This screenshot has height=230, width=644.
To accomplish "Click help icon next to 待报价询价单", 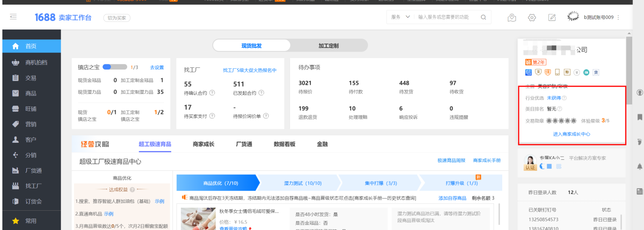I will click(x=266, y=116).
